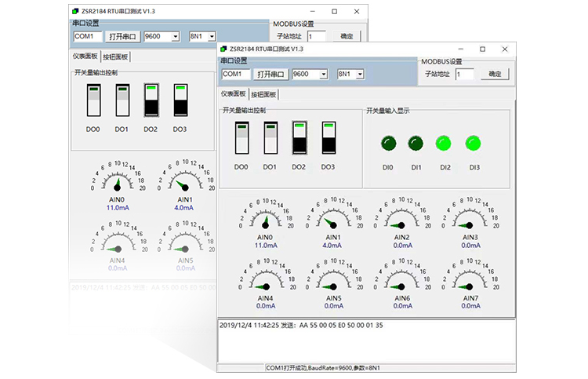
Task: Open the 8N1 parity dropdown in front window
Action: 360,75
